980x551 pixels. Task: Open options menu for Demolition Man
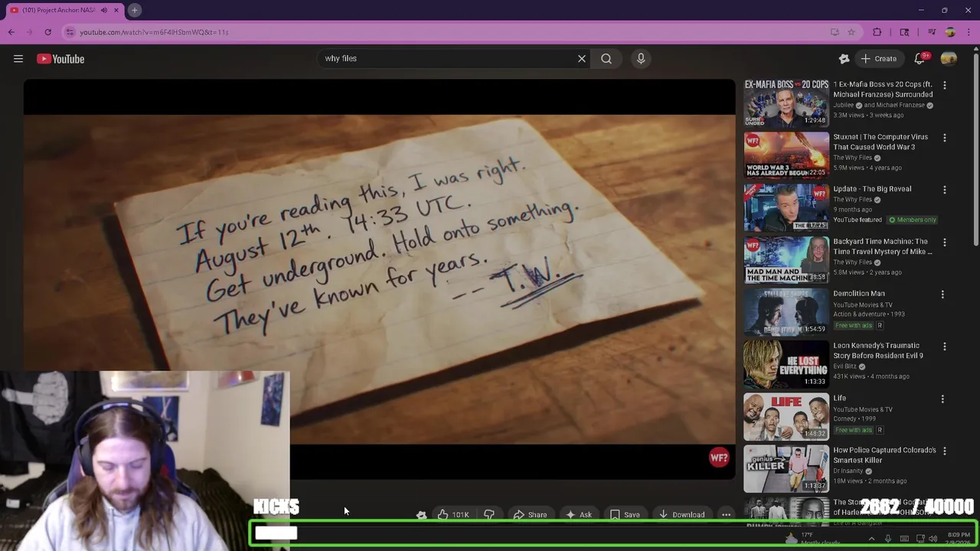[x=944, y=295]
